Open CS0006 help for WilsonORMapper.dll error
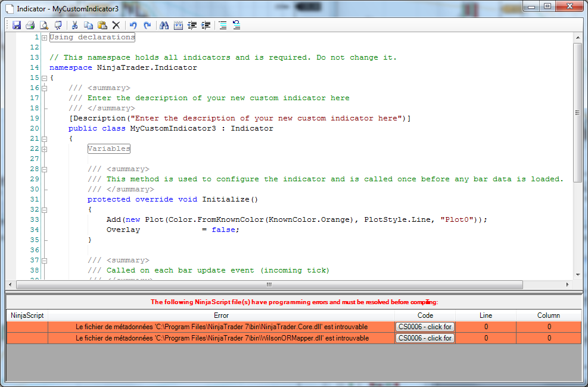The height and width of the screenshot is (387, 588). pos(425,338)
